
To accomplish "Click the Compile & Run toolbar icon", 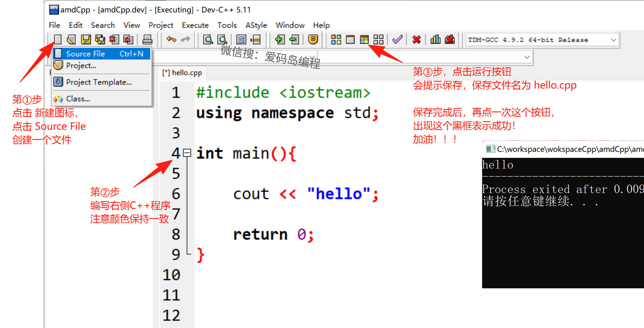I will (x=364, y=39).
